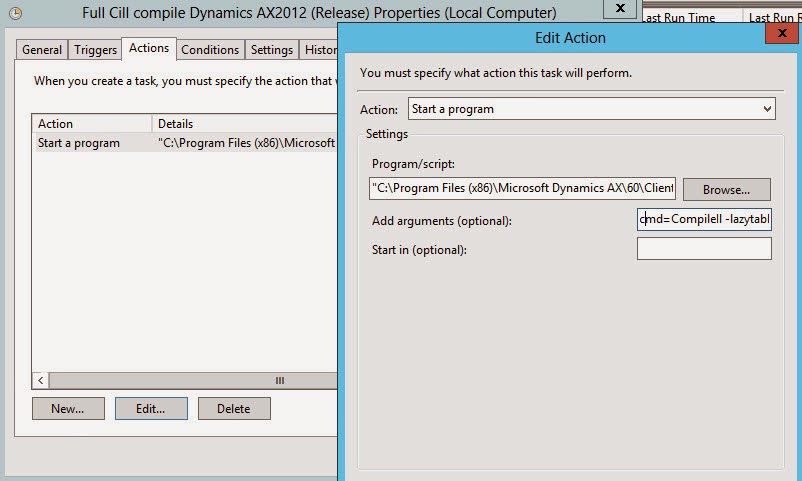The width and height of the screenshot is (802, 481).
Task: Open the Conditions tab
Action: tap(210, 50)
